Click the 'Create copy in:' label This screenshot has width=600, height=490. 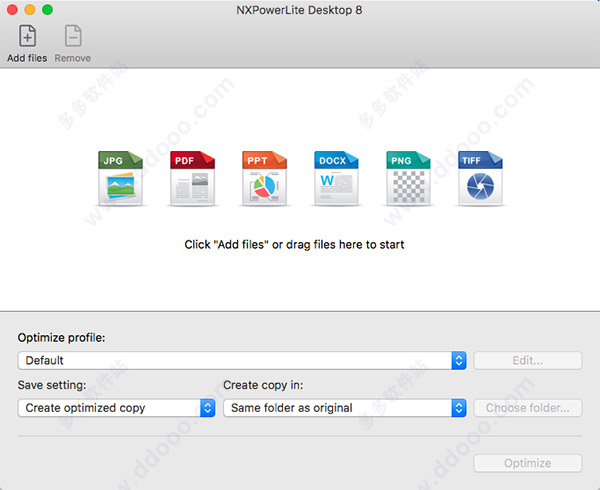click(x=263, y=385)
